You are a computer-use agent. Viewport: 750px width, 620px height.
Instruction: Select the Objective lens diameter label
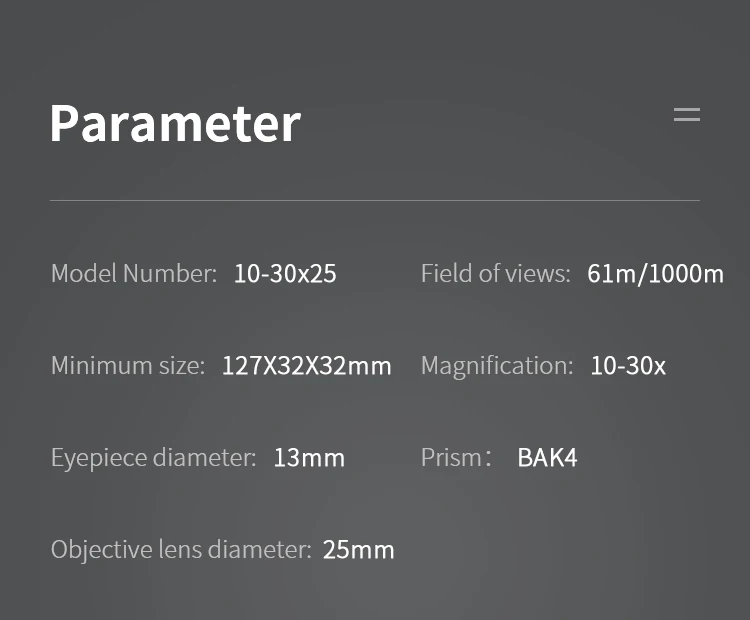tap(181, 550)
